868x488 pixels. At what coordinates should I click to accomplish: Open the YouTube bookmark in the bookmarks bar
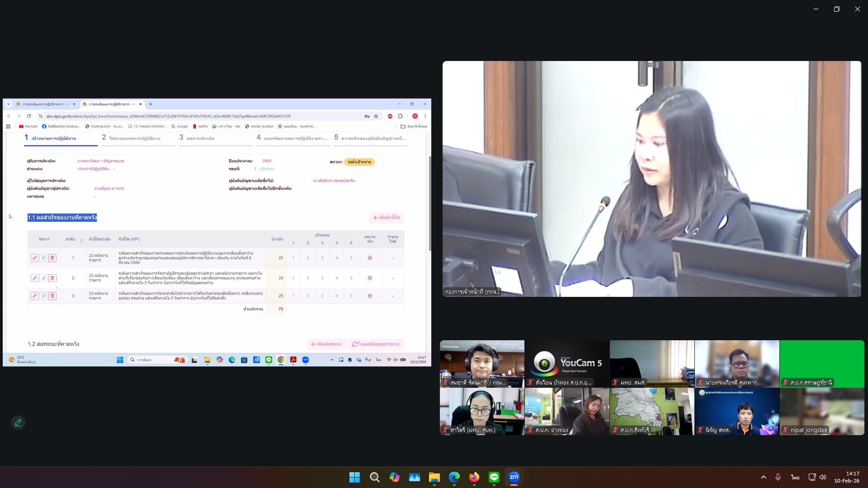pos(28,127)
